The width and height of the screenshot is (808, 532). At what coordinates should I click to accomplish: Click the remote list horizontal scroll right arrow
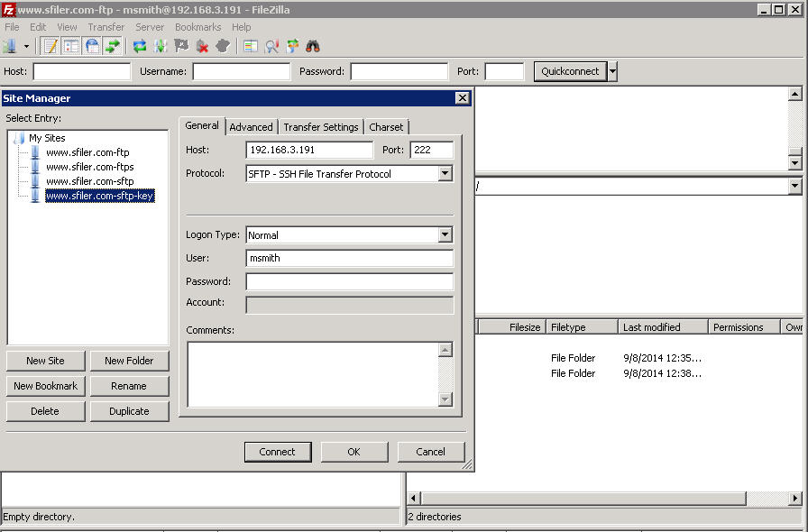click(x=795, y=499)
